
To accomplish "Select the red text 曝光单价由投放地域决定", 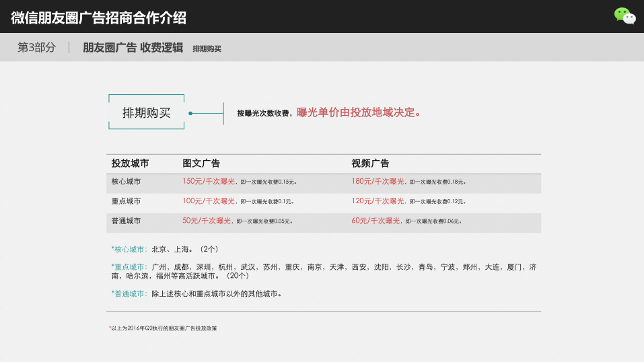I will click(x=359, y=112).
